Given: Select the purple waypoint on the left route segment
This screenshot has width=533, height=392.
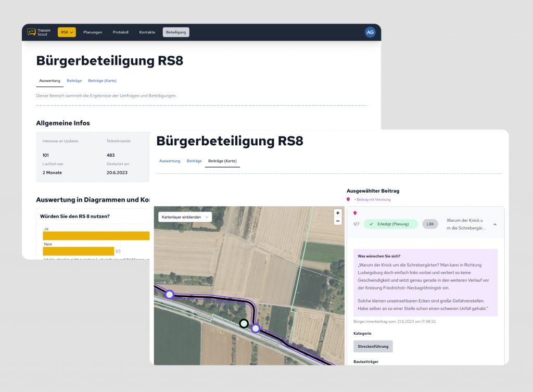Looking at the screenshot, I should tap(169, 295).
